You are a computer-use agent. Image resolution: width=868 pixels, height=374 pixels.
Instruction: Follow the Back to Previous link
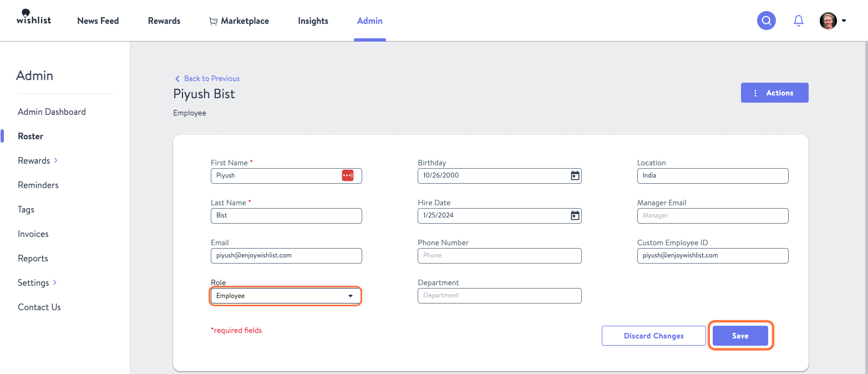pyautogui.click(x=207, y=79)
